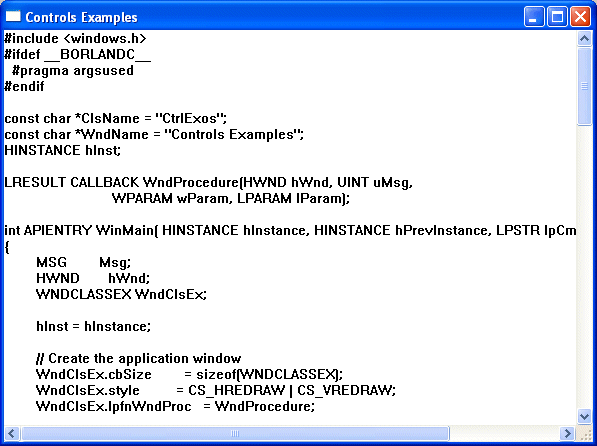Click the horizontal scrollbar thumb
Image resolution: width=597 pixels, height=446 pixels.
point(235,433)
